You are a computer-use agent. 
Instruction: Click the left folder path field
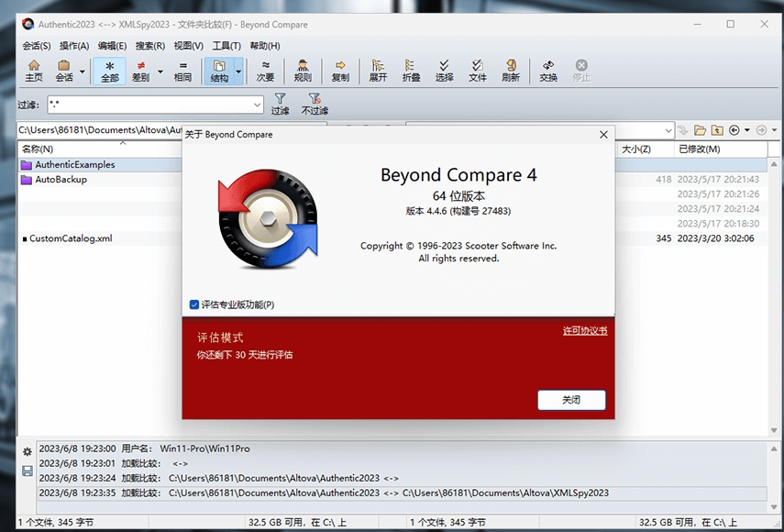(x=100, y=130)
